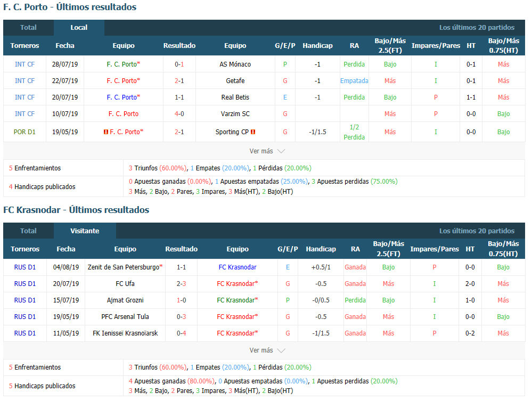Viewport: 532px width, 401px height.
Task: Click Zenit de San Petersburgo team name
Action: click(125, 267)
